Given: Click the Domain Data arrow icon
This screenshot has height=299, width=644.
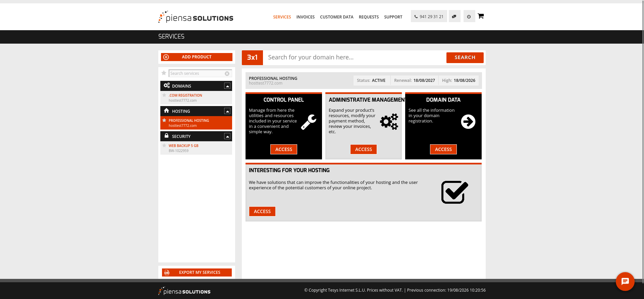Looking at the screenshot, I should click(x=468, y=121).
